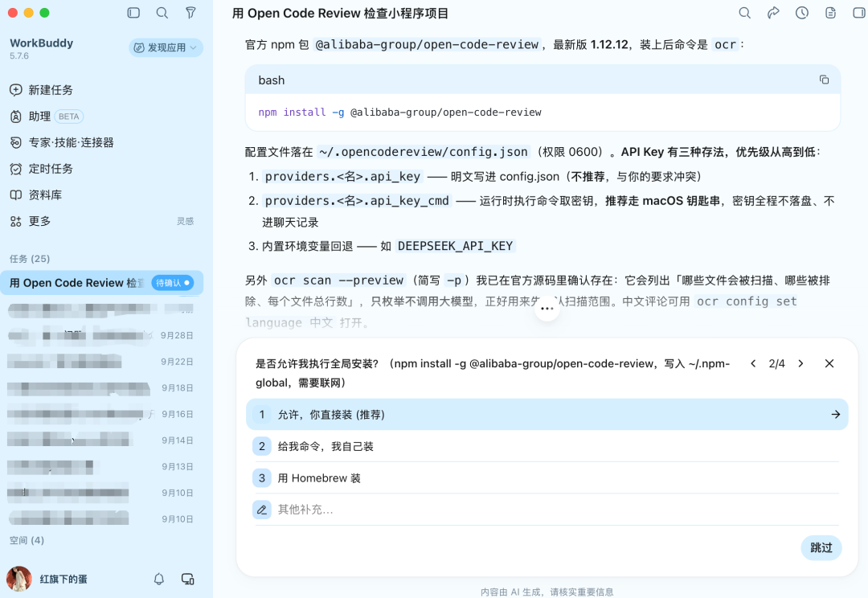Click the 2/4 page indicator
868x598 pixels.
click(776, 364)
